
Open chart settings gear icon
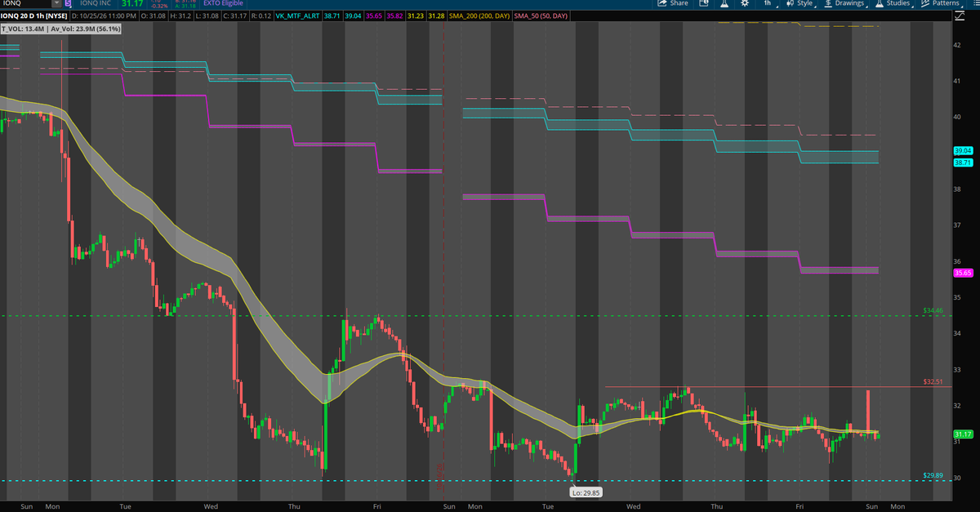tap(744, 3)
